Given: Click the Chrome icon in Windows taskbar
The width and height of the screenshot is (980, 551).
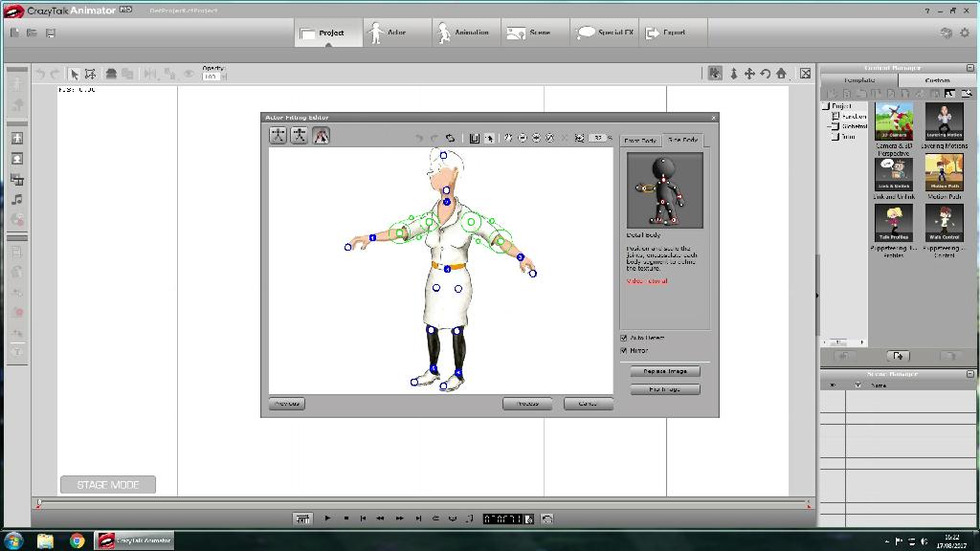Looking at the screenshot, I should [77, 540].
